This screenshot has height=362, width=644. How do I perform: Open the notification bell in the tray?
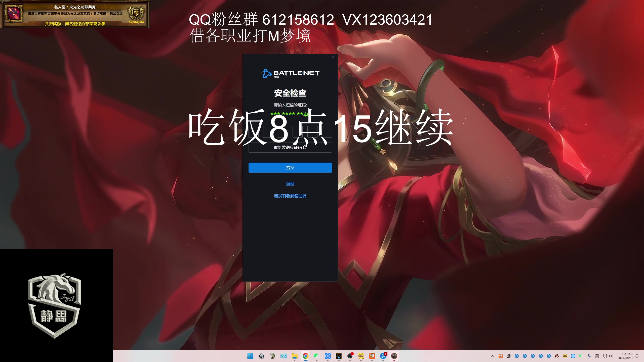[637, 356]
